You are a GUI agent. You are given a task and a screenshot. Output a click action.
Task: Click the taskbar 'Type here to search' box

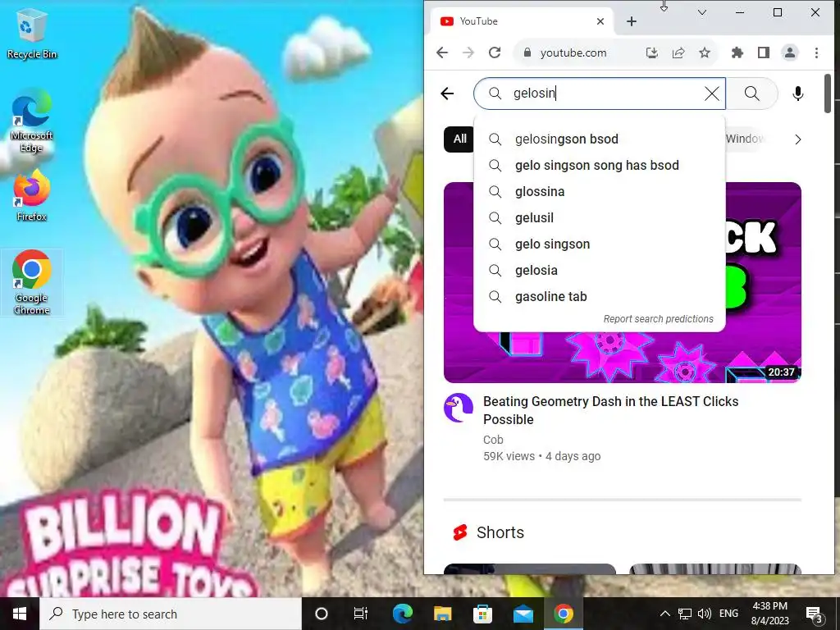click(171, 614)
